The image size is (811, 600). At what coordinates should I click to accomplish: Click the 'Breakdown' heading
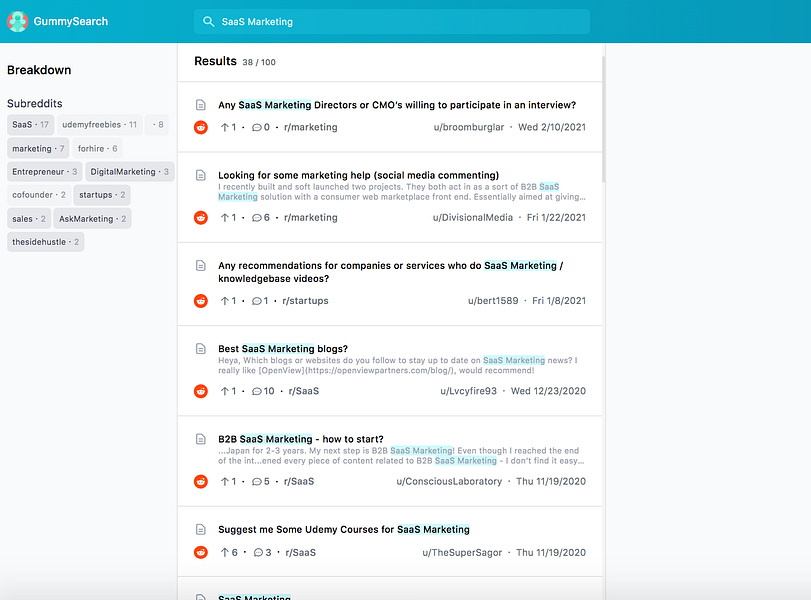pos(39,70)
